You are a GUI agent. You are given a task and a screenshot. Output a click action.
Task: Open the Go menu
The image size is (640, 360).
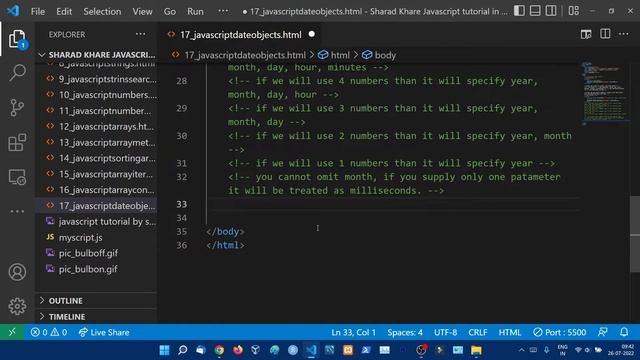169,11
